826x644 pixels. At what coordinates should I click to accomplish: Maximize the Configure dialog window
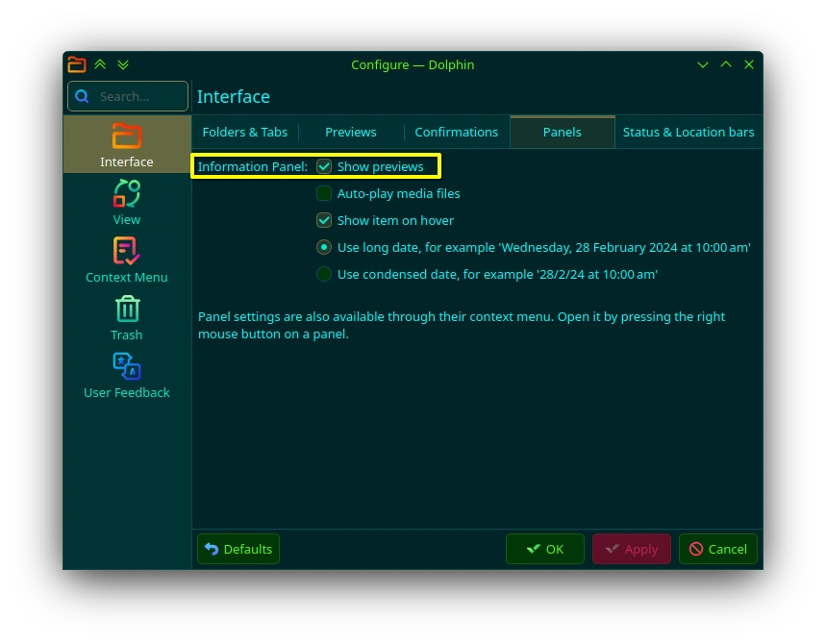pos(725,64)
